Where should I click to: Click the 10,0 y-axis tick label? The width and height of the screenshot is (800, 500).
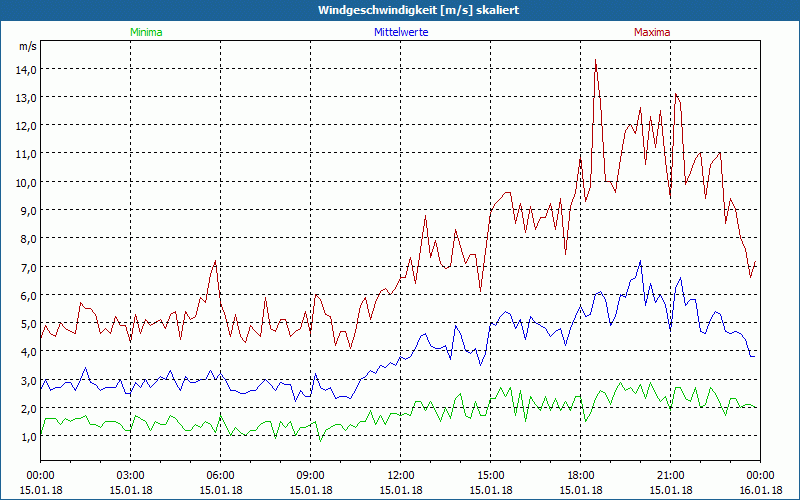click(26, 182)
